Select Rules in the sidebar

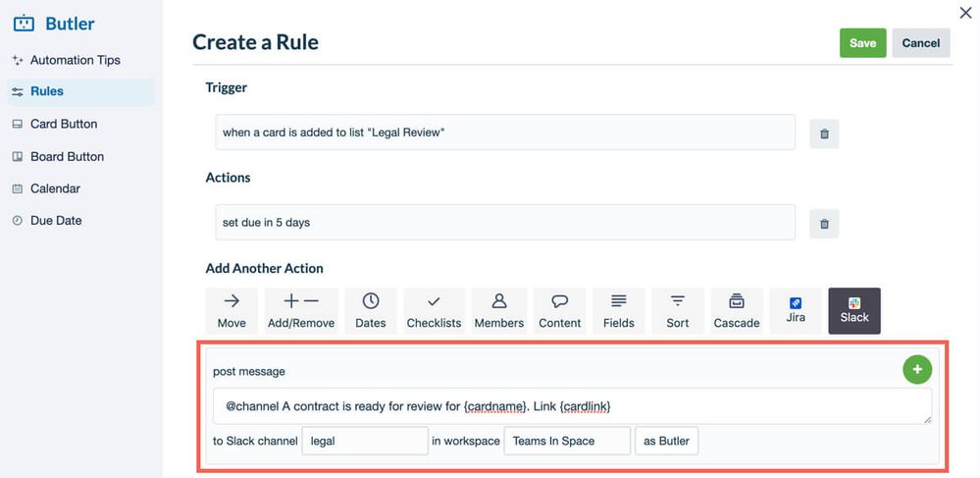tap(80, 91)
